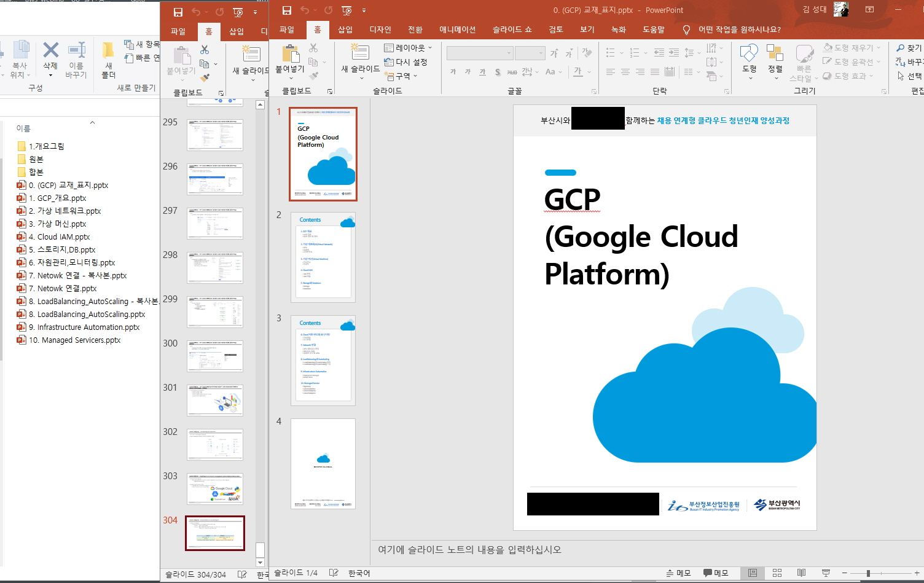This screenshot has width=924, height=583.
Task: Toggle Strikethrough (abc) in the font group
Action: coord(512,72)
